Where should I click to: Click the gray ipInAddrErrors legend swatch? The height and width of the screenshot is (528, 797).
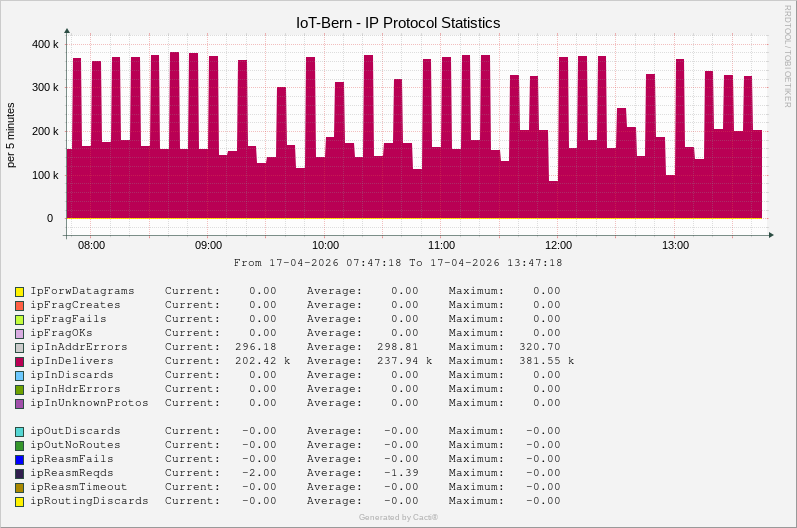(19, 347)
